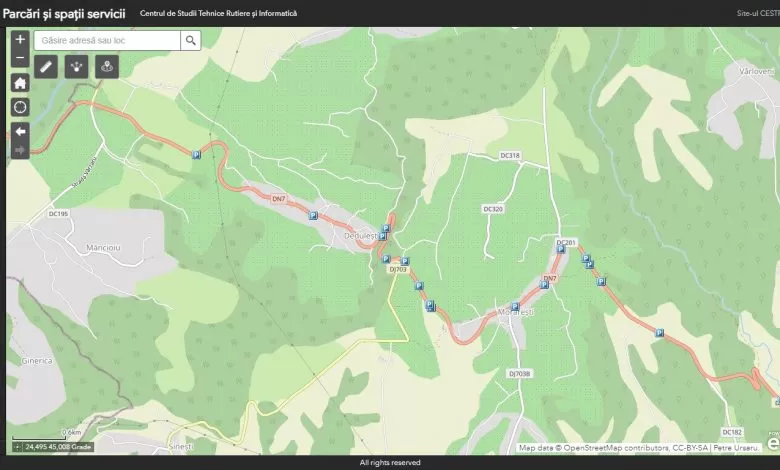780x470 pixels.
Task: Select parking marker nearest Morărești label
Action: tap(515, 306)
